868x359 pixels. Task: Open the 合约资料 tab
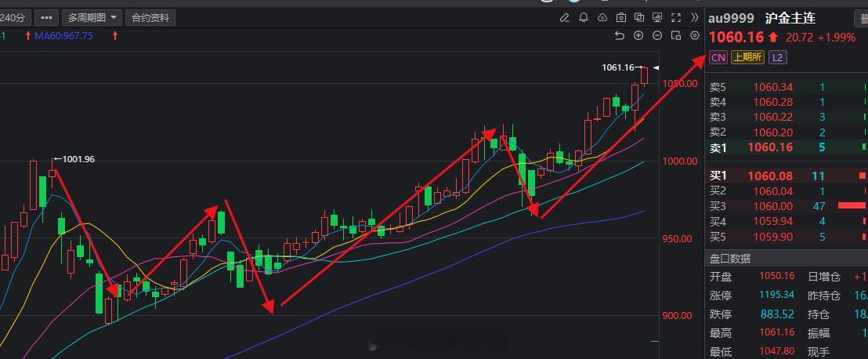coord(150,18)
